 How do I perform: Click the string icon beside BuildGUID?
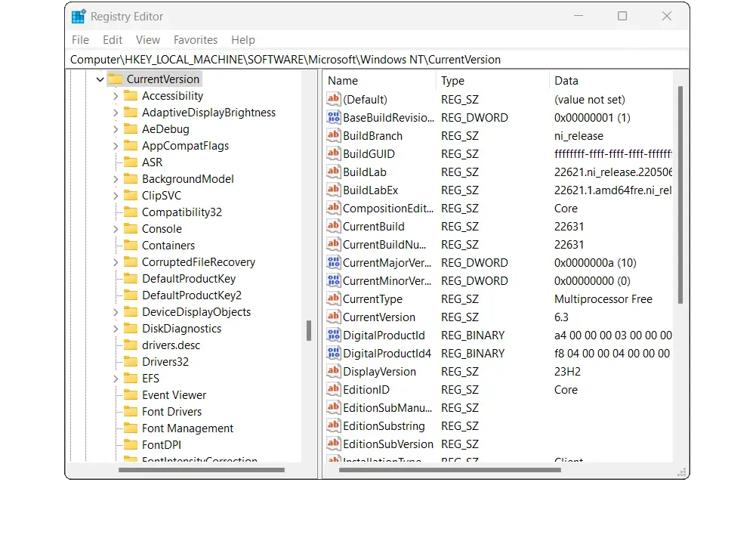pyautogui.click(x=333, y=154)
